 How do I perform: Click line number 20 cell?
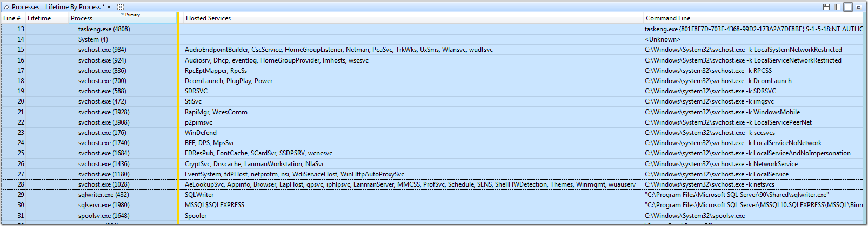pos(21,101)
